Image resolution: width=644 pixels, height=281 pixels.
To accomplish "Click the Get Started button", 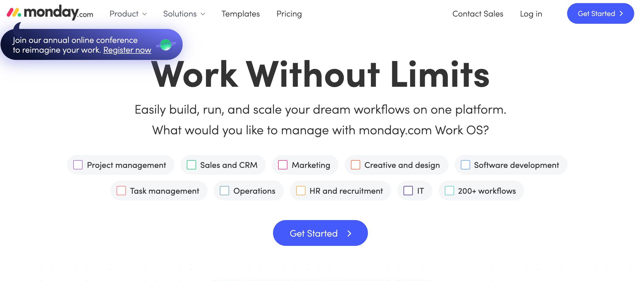I will (320, 233).
